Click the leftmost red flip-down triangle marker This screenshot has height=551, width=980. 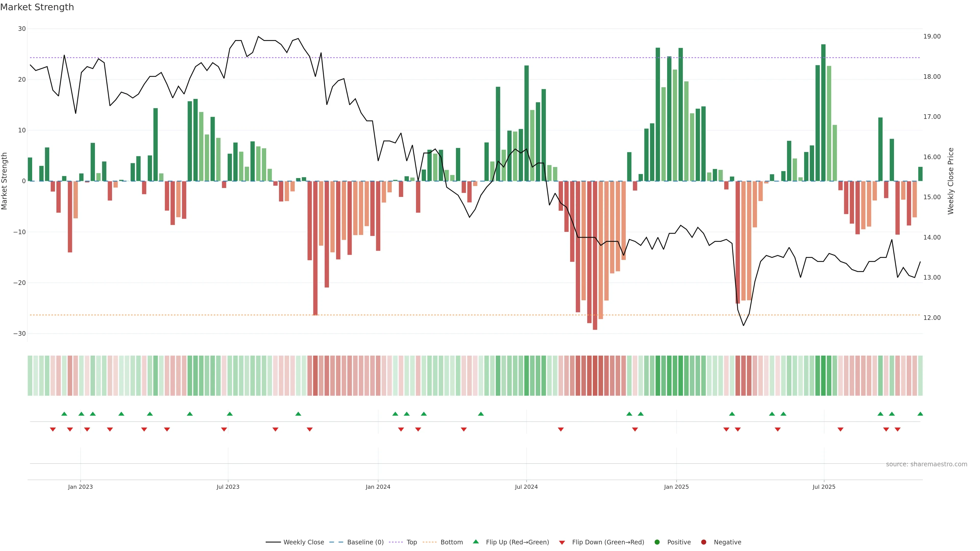(x=53, y=429)
